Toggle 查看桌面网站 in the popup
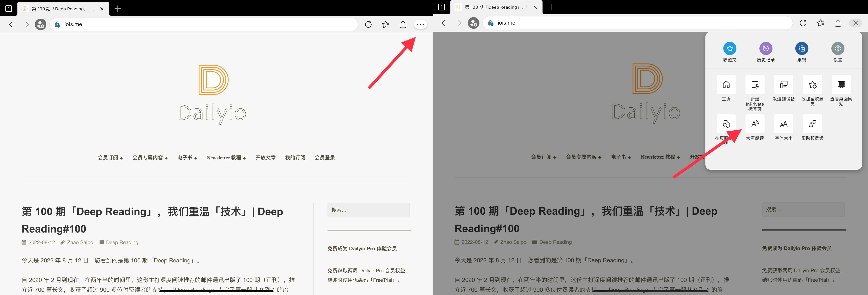This screenshot has height=295, width=868. (841, 91)
